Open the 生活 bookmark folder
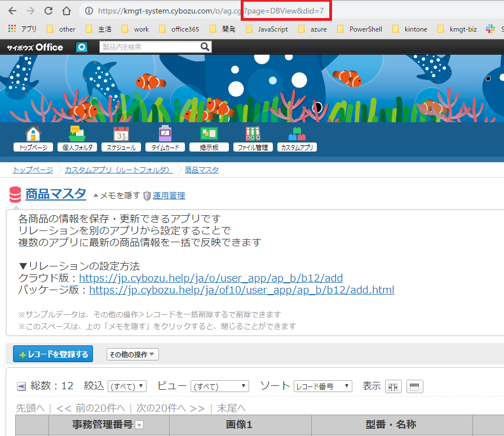504x436 pixels. [99, 29]
